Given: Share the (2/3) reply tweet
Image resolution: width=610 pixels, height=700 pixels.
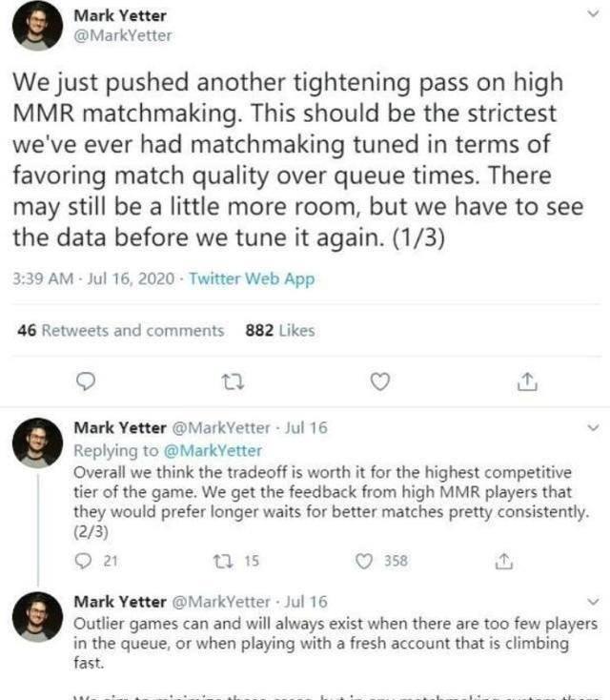Looking at the screenshot, I should [504, 561].
